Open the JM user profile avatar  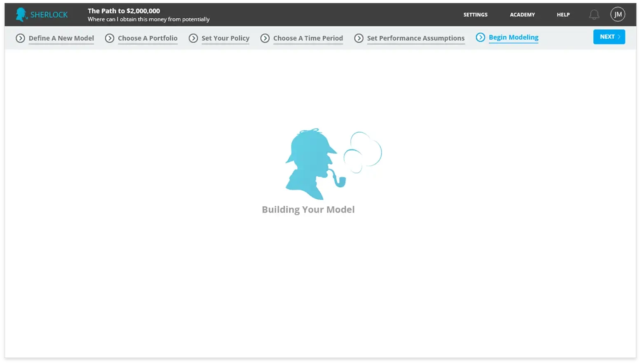618,14
